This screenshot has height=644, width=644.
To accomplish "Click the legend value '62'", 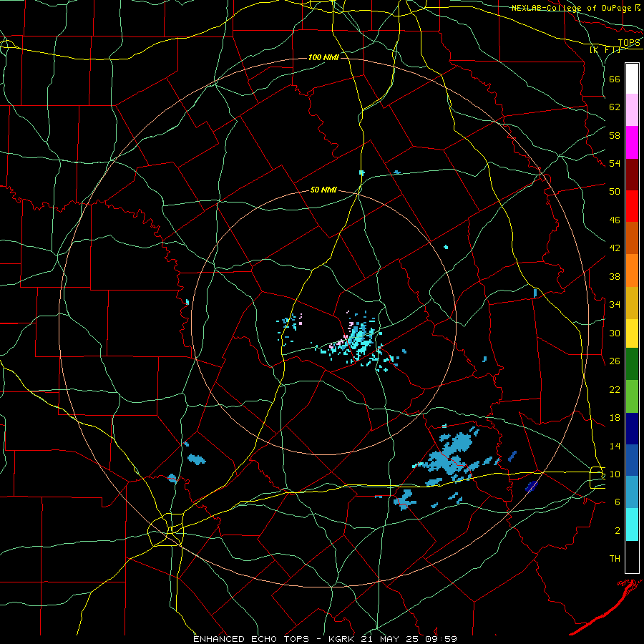I will pos(615,107).
